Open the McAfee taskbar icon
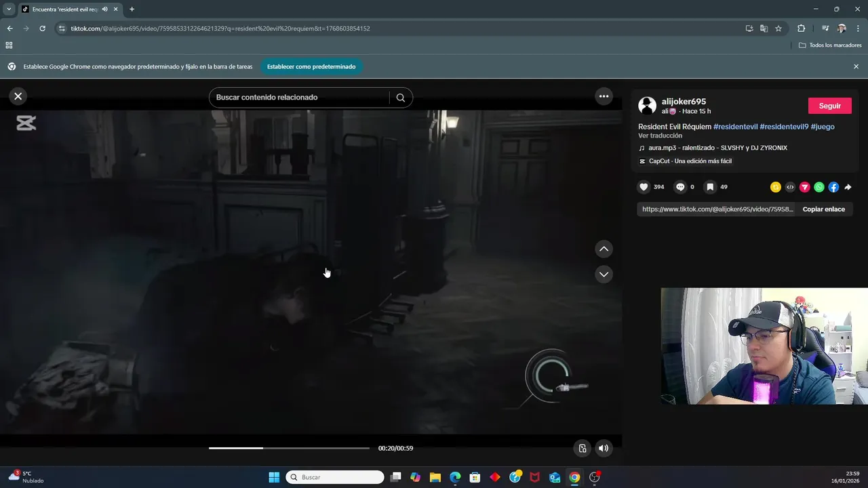The image size is (868, 488). pos(534,477)
